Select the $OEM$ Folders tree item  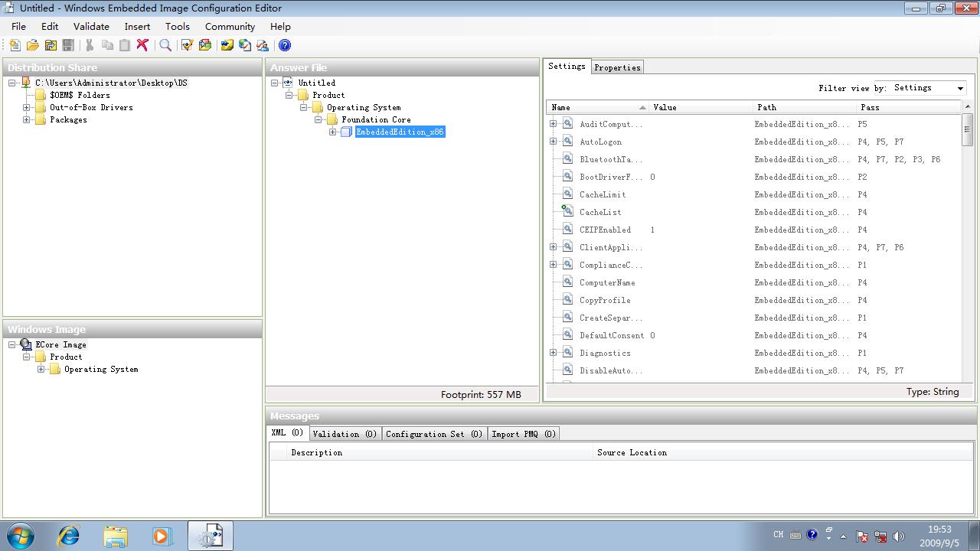click(x=80, y=95)
